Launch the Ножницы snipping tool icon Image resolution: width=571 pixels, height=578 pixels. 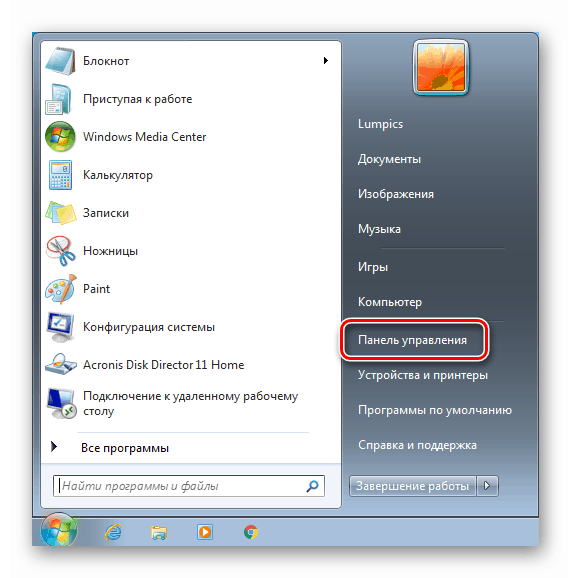pyautogui.click(x=60, y=251)
